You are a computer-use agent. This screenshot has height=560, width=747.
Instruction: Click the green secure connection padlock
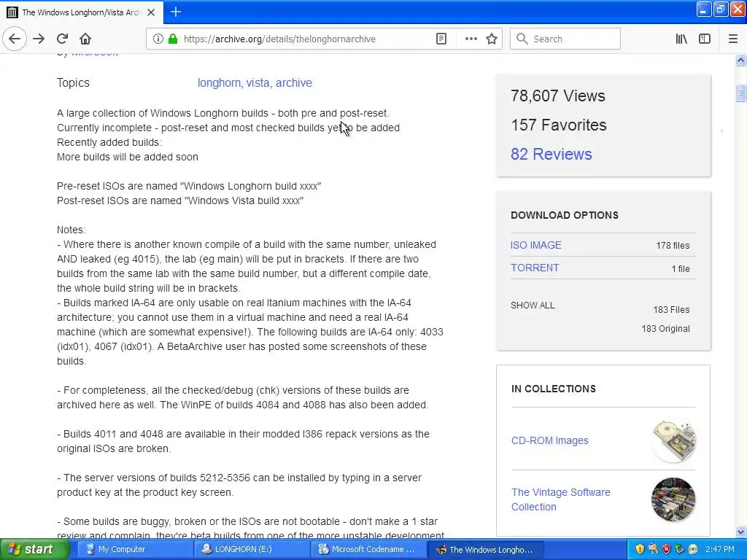(173, 39)
